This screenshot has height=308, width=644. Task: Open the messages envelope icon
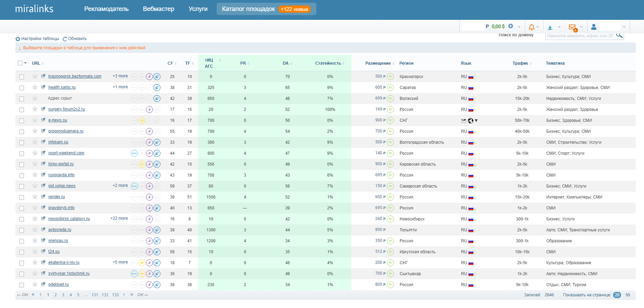coord(572,27)
